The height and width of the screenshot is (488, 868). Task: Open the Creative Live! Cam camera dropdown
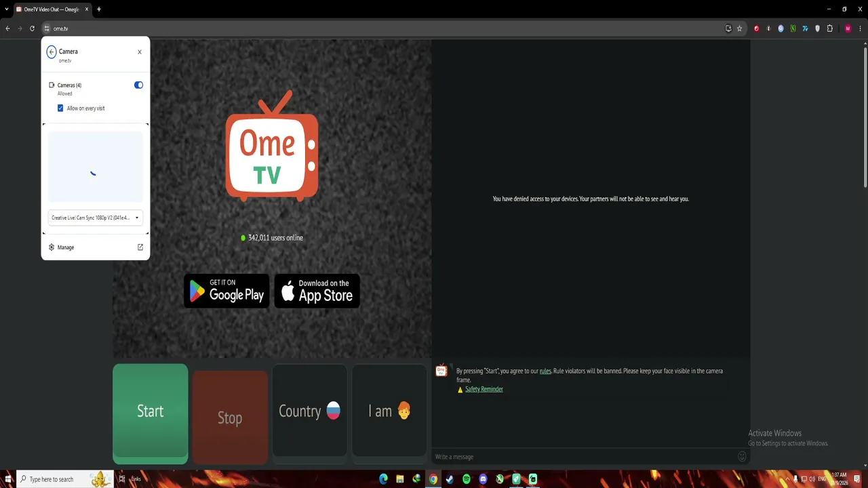coord(95,218)
